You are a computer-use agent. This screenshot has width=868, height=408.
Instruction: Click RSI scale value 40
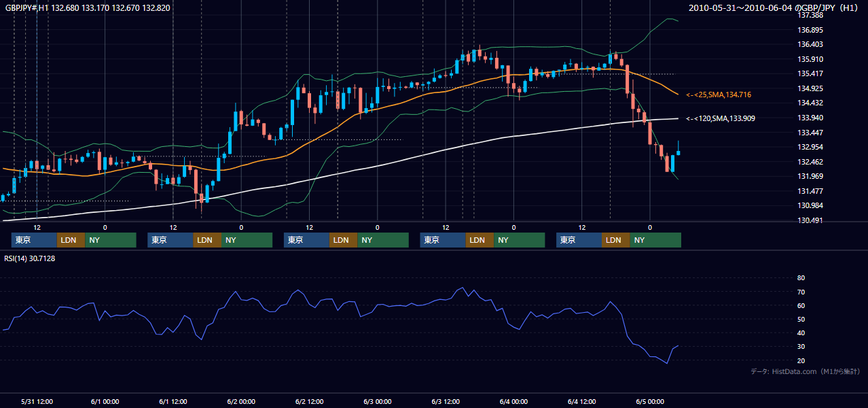pyautogui.click(x=801, y=333)
